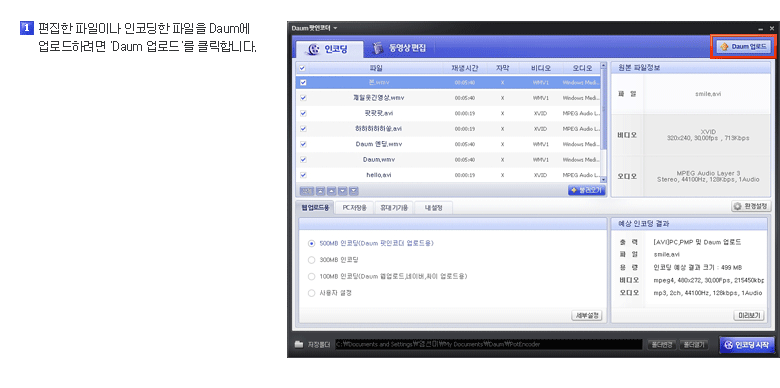The image size is (780, 388).
Task: Toggle the checkbox for hello.avi
Action: [x=303, y=175]
